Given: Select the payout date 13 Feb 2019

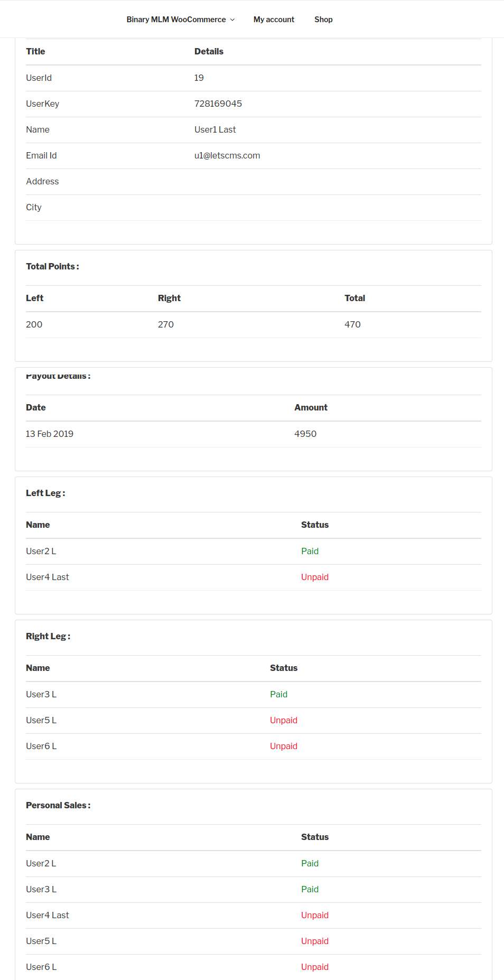Looking at the screenshot, I should point(50,434).
